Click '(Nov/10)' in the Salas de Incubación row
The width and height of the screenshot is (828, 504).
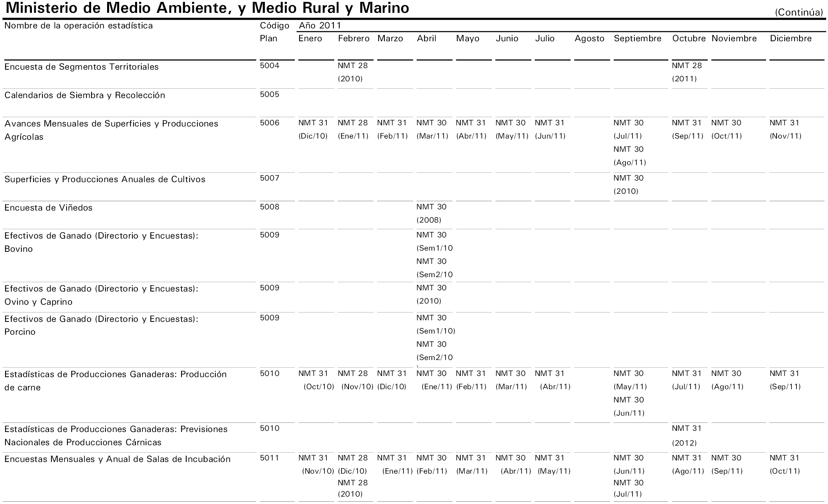point(318,471)
